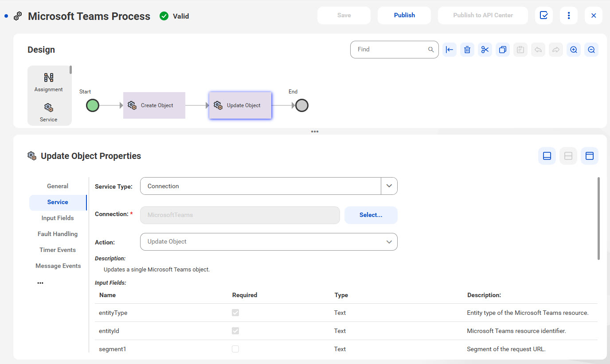Screen dimensions: 610x364
Task: Open the Timer Events tab
Action: point(58,250)
